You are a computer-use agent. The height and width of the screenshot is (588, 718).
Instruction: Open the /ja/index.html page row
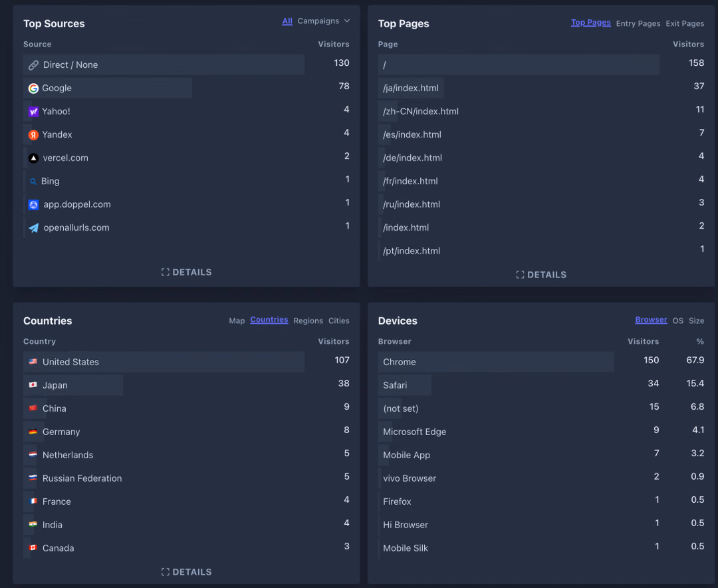coord(541,88)
